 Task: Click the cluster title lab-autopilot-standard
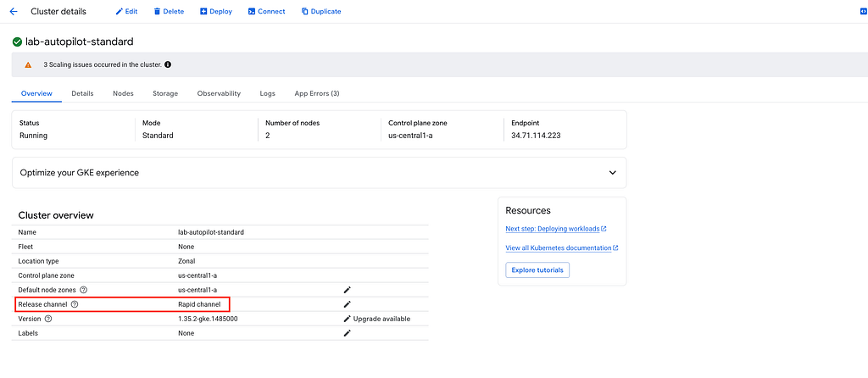(x=79, y=42)
